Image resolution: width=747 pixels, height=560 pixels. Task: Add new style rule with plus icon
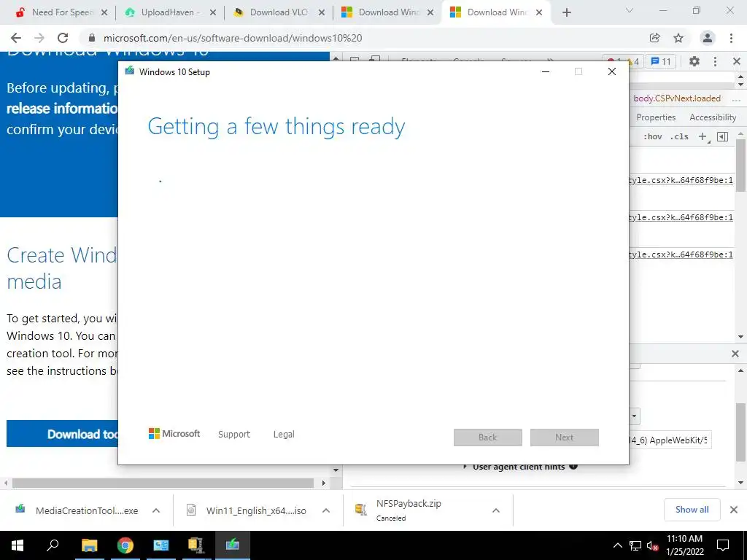click(x=703, y=136)
